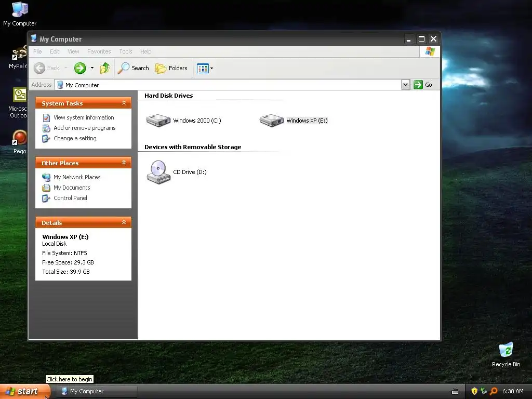Click the Windows flag logo in menu bar

tap(430, 51)
